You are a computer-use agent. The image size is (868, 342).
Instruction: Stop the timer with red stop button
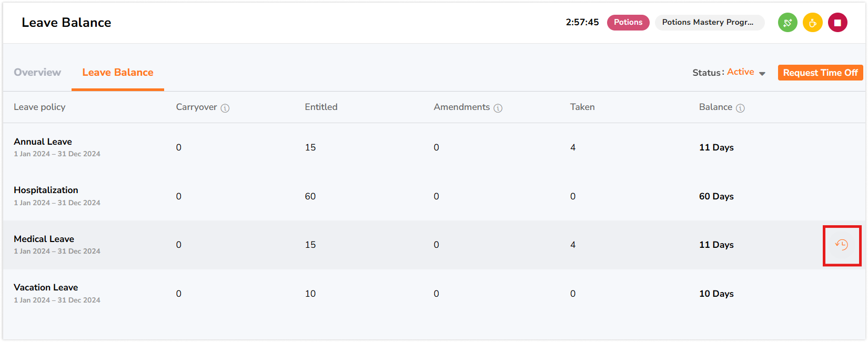(837, 23)
